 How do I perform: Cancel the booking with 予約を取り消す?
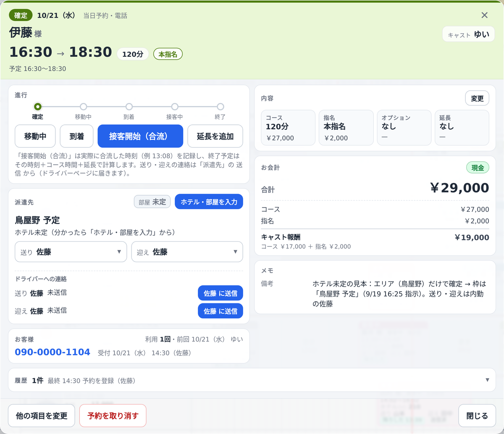[113, 416]
